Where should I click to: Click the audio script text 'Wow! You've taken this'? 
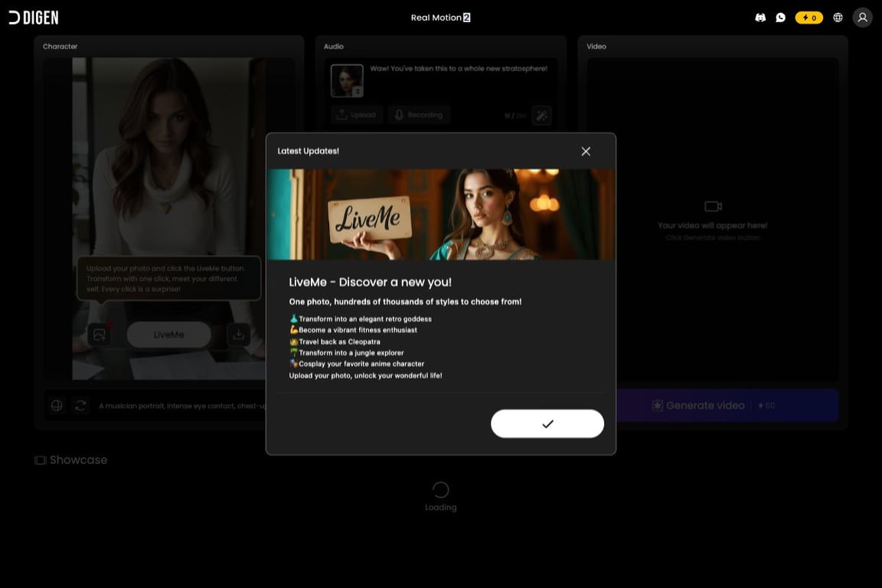(x=459, y=69)
